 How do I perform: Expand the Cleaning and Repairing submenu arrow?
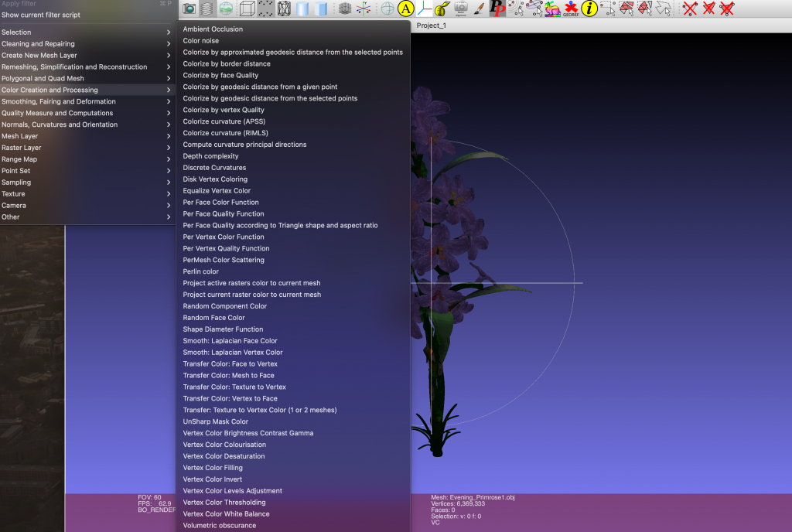click(169, 44)
